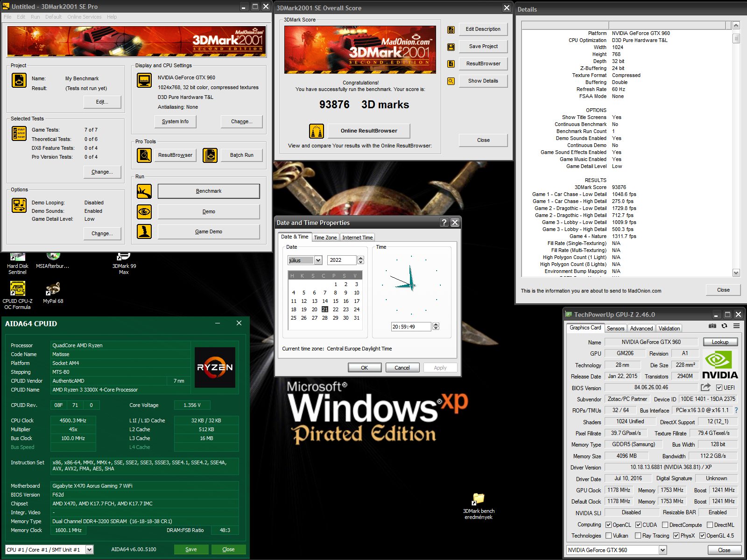This screenshot has width=747, height=560.
Task: Decrease the time with the down spinner arrow
Action: pos(436,329)
